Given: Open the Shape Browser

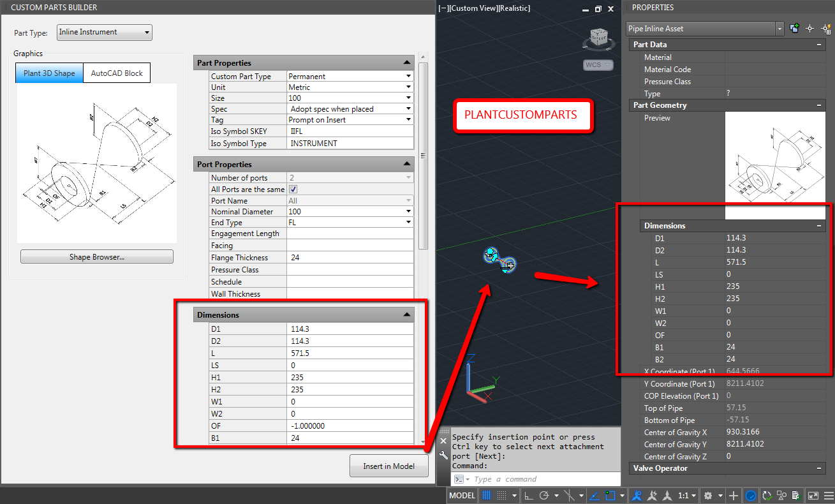Looking at the screenshot, I should tap(96, 256).
